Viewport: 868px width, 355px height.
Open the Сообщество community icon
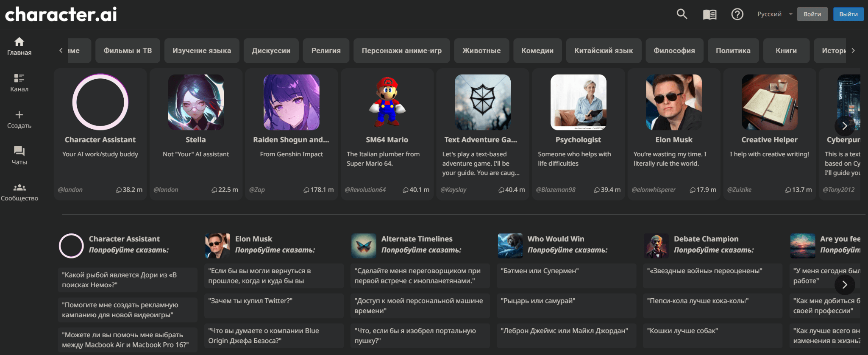coord(19,188)
